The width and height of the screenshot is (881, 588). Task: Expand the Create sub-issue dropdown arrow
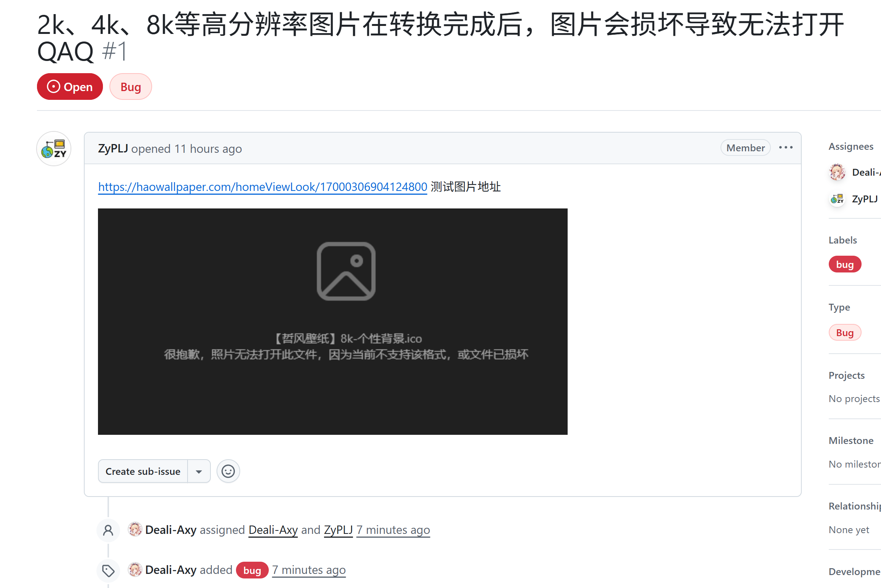[199, 471]
